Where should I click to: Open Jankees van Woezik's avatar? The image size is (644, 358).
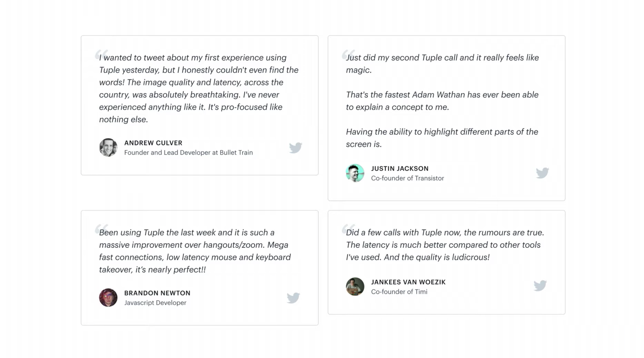tap(355, 286)
